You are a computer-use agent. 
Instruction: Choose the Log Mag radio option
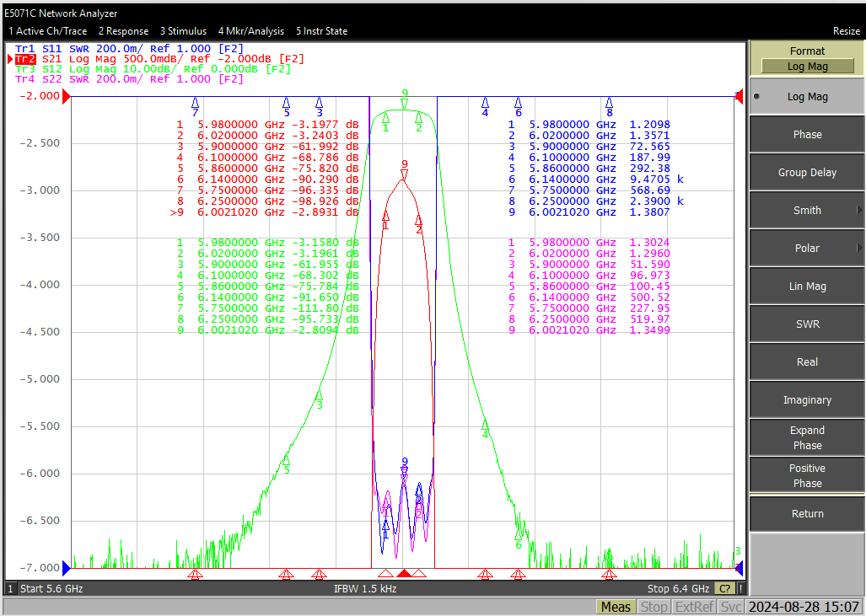pyautogui.click(x=807, y=97)
